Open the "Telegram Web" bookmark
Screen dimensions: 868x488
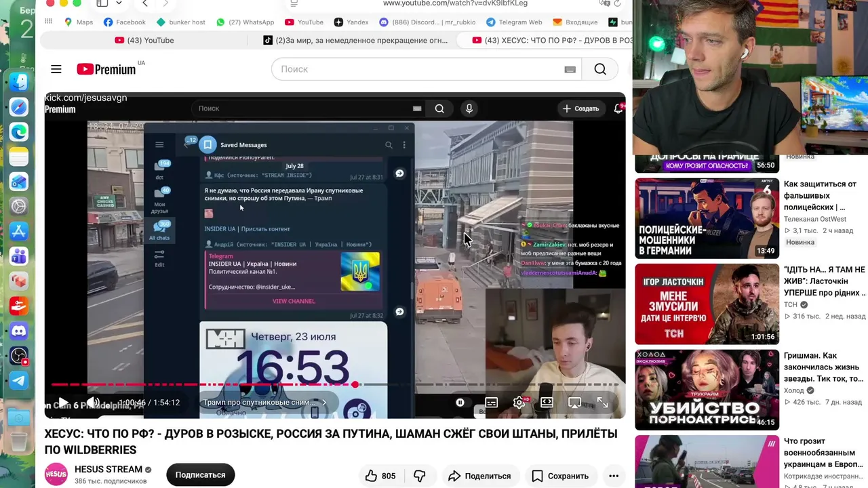coord(514,22)
